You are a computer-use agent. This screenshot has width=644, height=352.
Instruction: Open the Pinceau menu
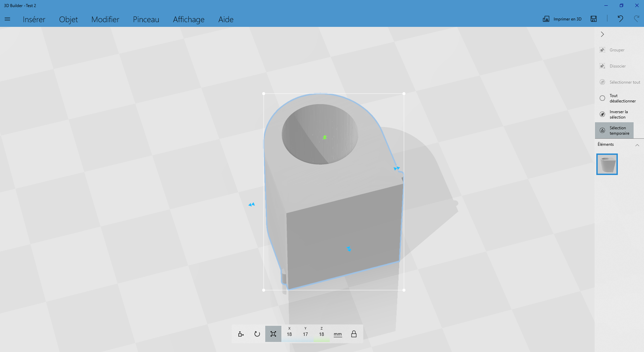pos(146,19)
